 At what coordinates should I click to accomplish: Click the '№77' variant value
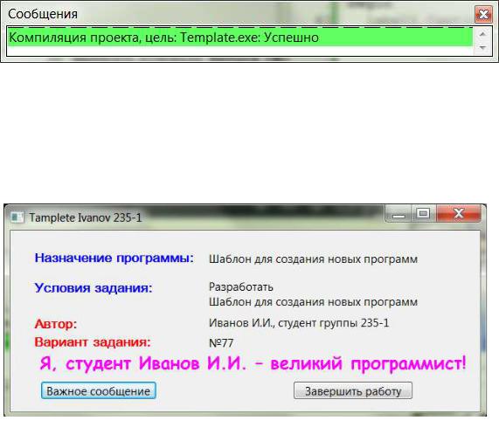pos(221,343)
